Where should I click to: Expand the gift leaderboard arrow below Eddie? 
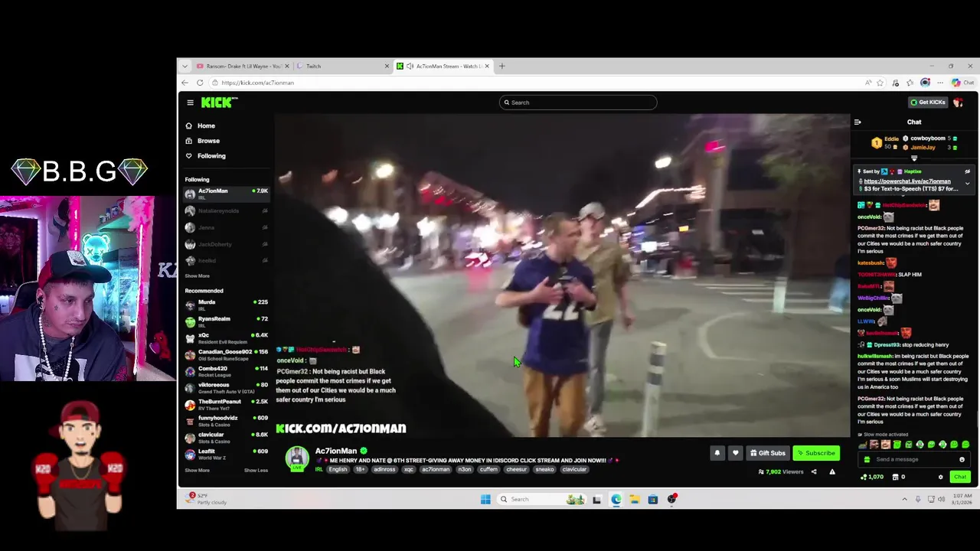coord(913,158)
